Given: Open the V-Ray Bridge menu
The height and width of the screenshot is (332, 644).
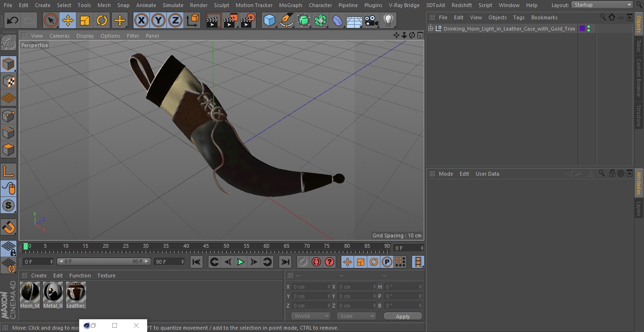Looking at the screenshot, I should pos(404,5).
